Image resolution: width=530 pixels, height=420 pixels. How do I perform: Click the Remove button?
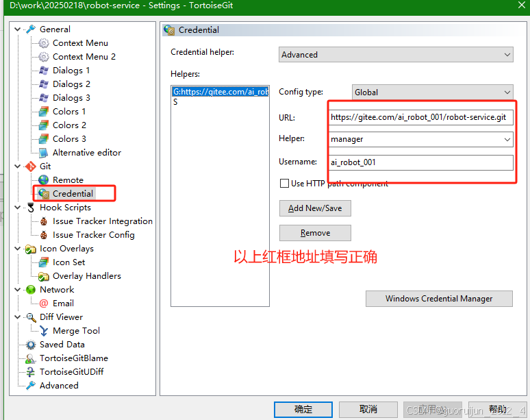tap(315, 233)
